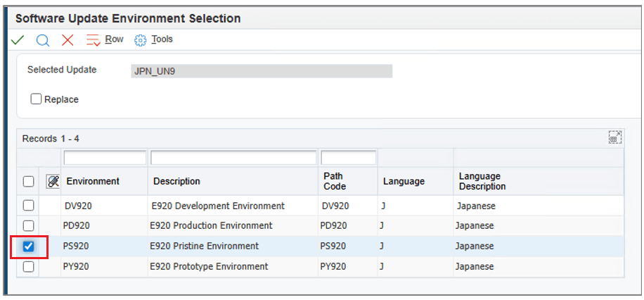Click the Row exit icon
This screenshot has width=644, height=300.
pyautogui.click(x=94, y=40)
